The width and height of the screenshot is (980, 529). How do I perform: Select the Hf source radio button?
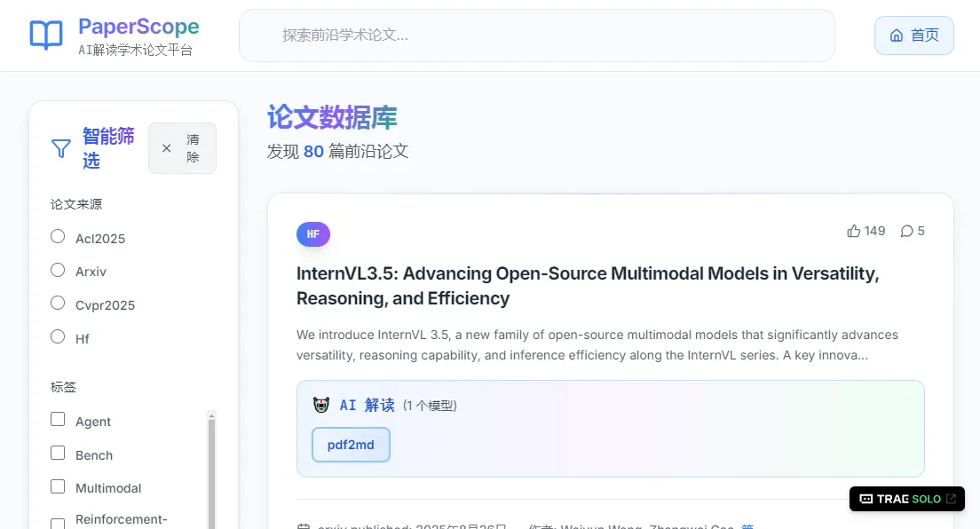click(58, 336)
